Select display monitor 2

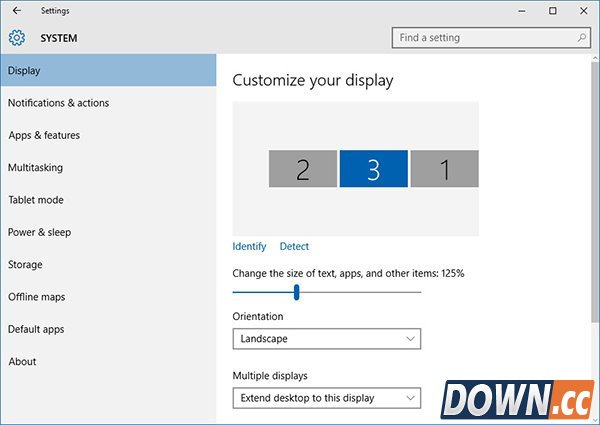click(x=302, y=169)
